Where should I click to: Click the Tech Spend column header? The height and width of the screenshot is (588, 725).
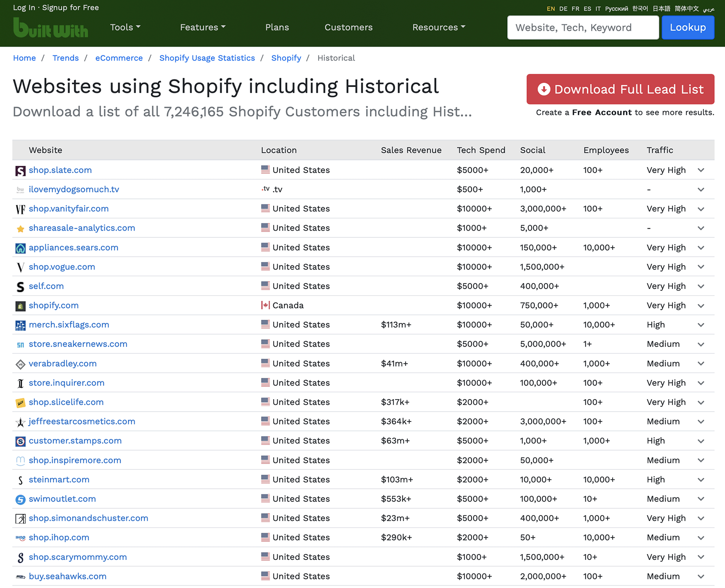481,150
